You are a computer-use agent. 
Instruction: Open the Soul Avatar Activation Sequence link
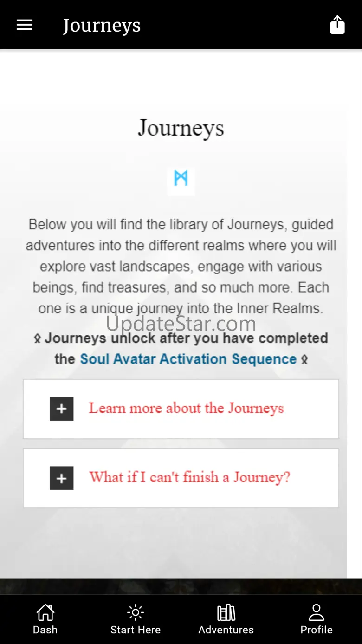188,359
